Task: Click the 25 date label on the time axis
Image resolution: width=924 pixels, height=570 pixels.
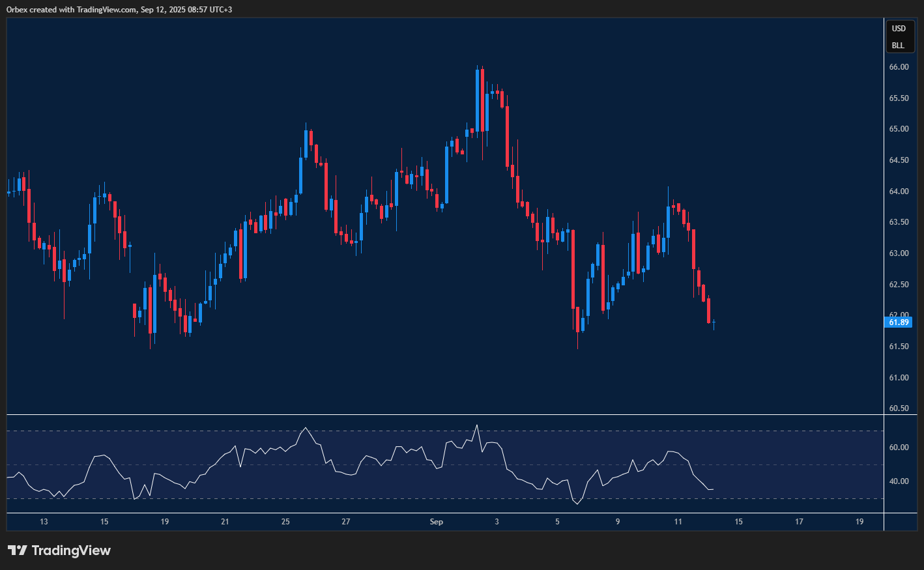Action: [x=285, y=522]
